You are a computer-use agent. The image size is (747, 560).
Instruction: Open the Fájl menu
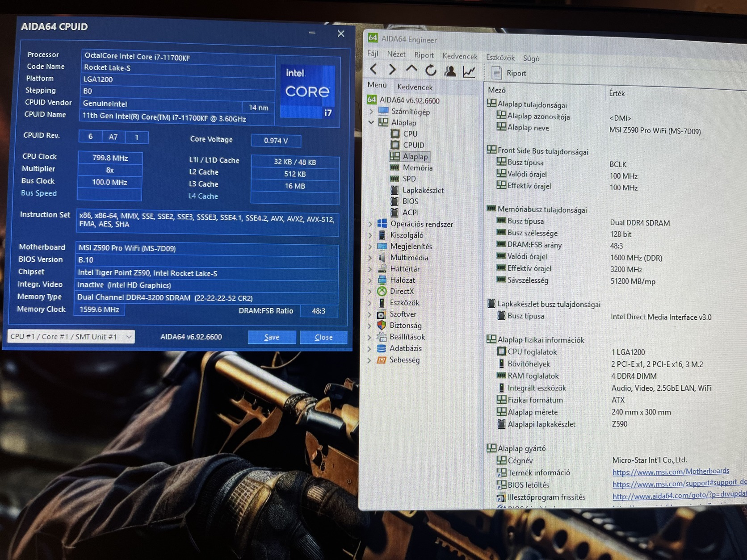pyautogui.click(x=373, y=54)
